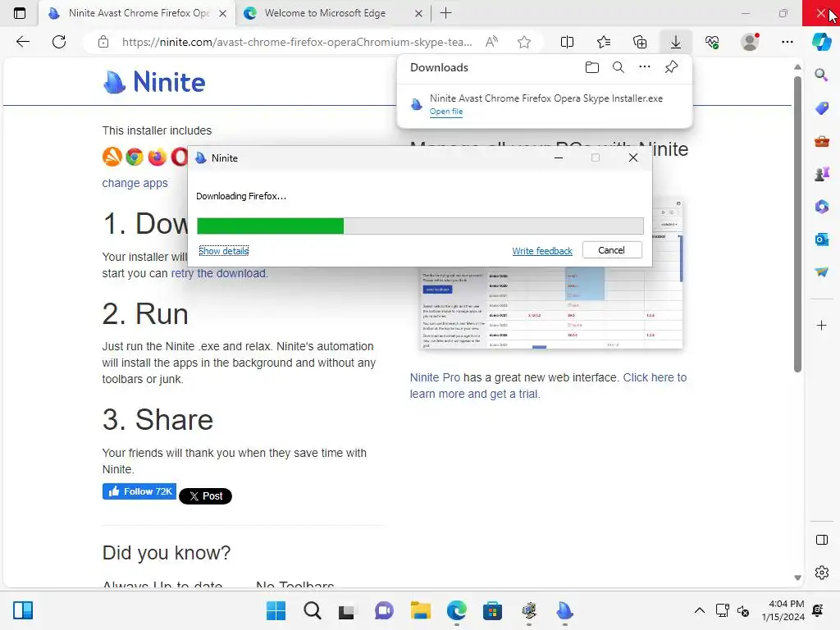This screenshot has height=630, width=840.
Task: Add this page to favorites star
Action: [x=524, y=42]
